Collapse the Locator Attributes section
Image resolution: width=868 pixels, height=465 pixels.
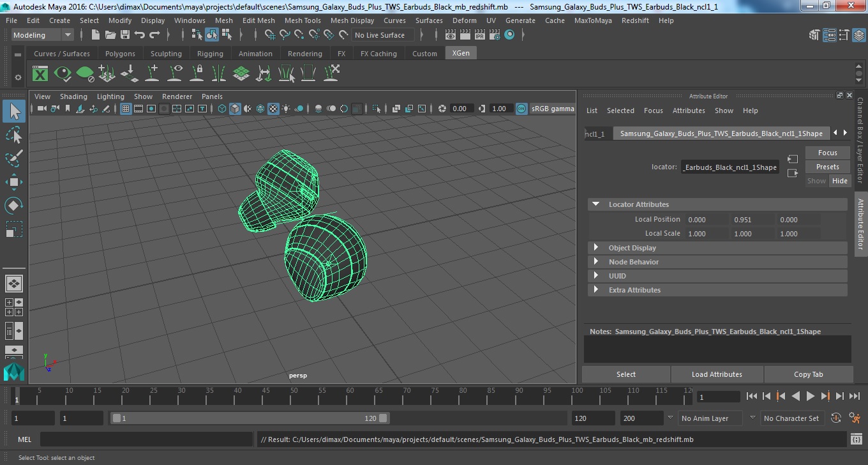tap(717, 204)
